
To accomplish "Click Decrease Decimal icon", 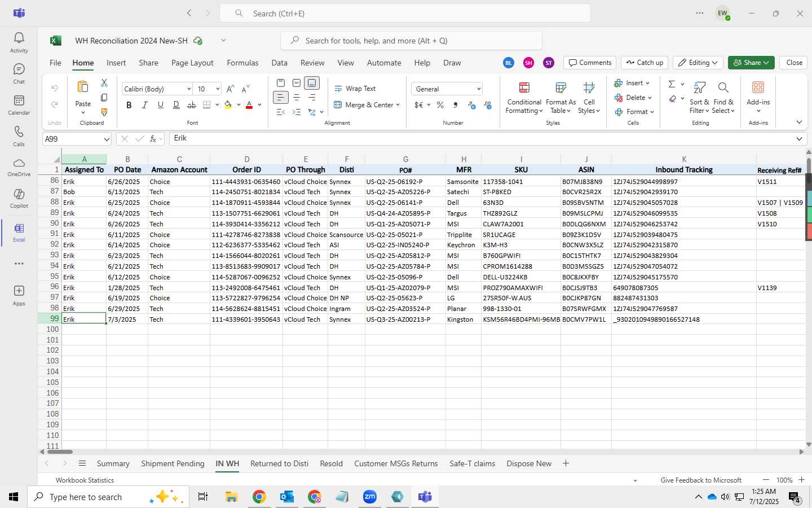I will (x=488, y=105).
